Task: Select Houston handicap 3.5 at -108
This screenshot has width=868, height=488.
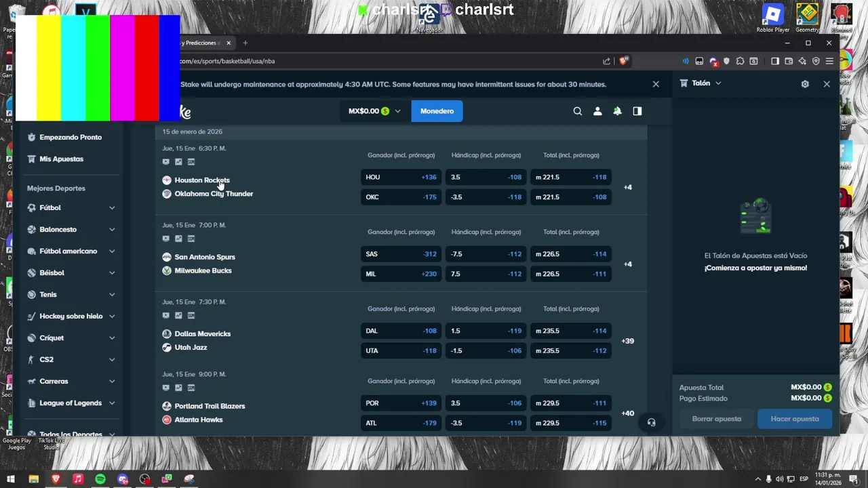Action: 486,177
